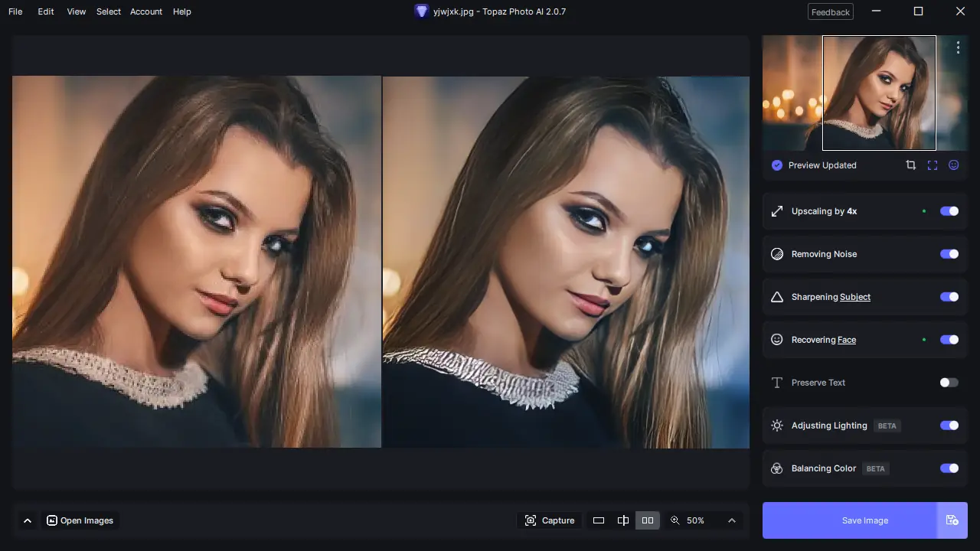Screen dimensions: 980x551
Task: Click the save options icon
Action: click(x=952, y=520)
